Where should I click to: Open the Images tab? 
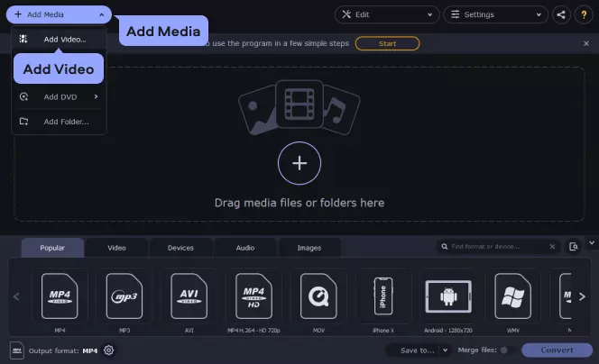[x=309, y=248]
